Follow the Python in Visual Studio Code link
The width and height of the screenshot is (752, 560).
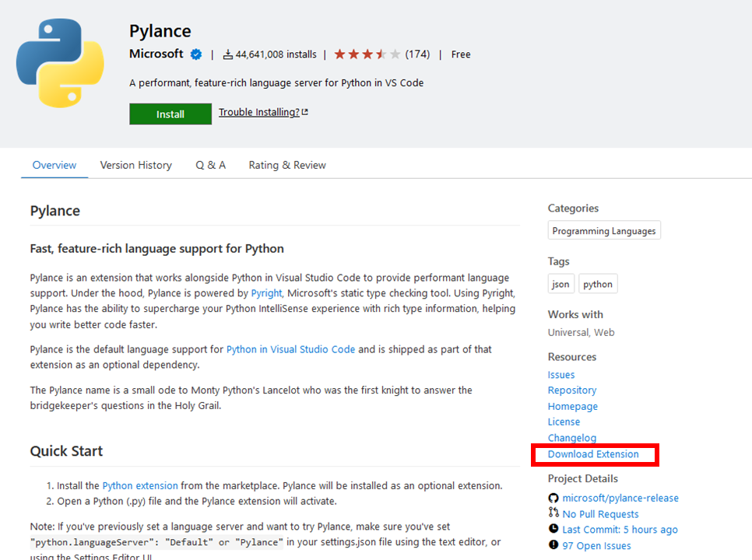coord(290,349)
